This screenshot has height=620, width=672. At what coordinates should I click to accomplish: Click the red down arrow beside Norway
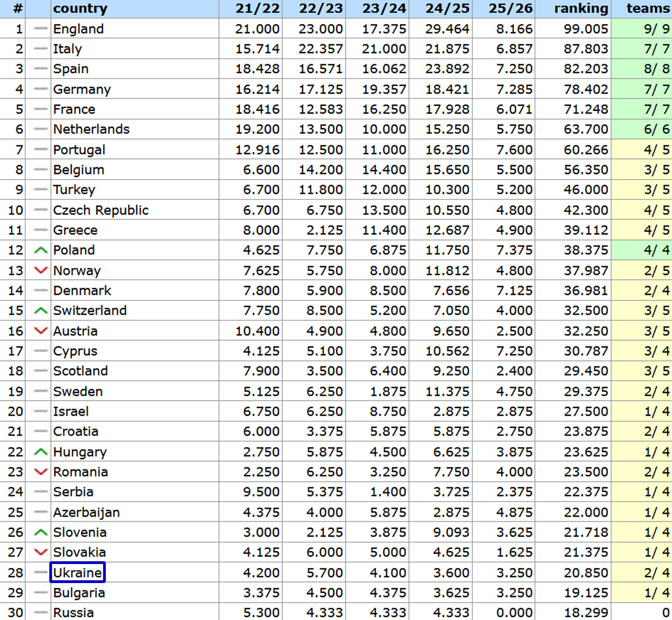[x=40, y=271]
